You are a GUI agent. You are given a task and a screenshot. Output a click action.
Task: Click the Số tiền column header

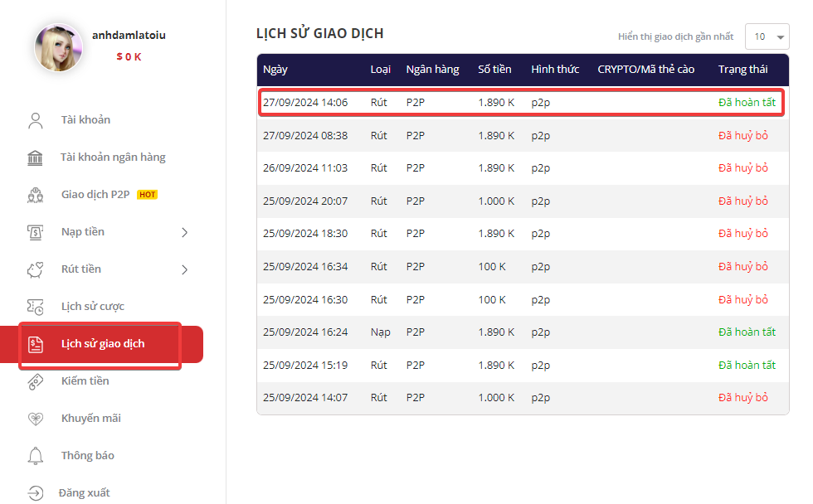[494, 70]
